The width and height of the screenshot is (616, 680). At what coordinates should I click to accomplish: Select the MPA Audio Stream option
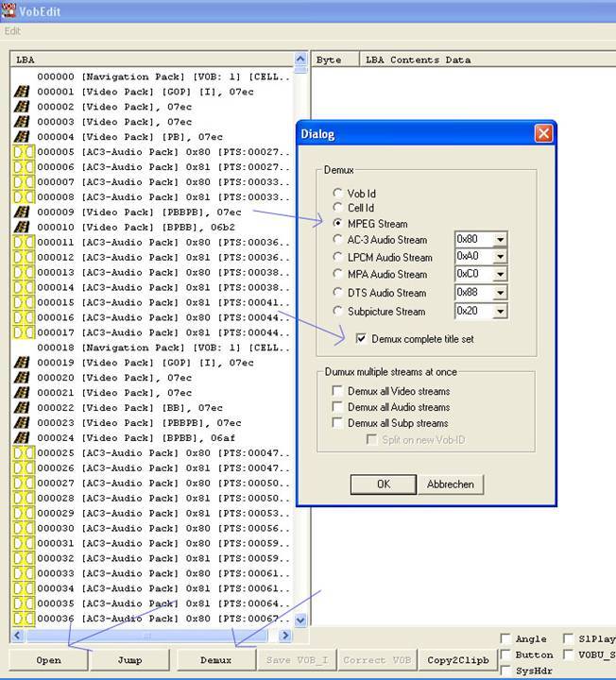[x=337, y=274]
